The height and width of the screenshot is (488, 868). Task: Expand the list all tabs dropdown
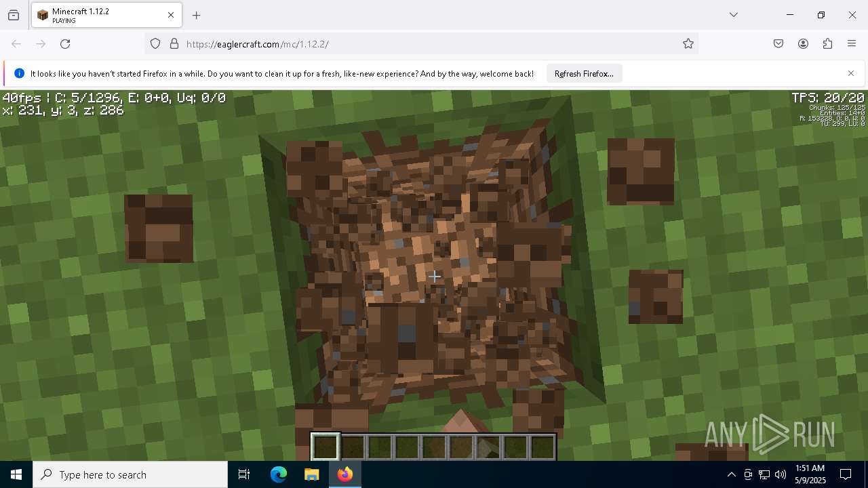point(734,15)
